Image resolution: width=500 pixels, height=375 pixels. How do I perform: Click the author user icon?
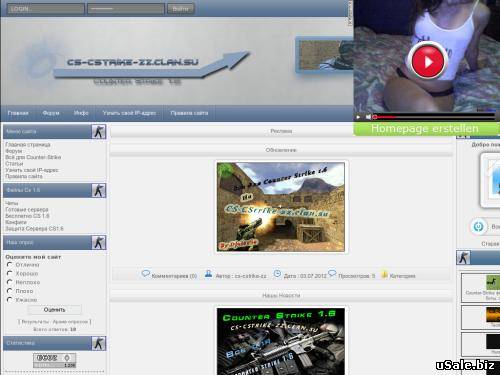point(208,274)
